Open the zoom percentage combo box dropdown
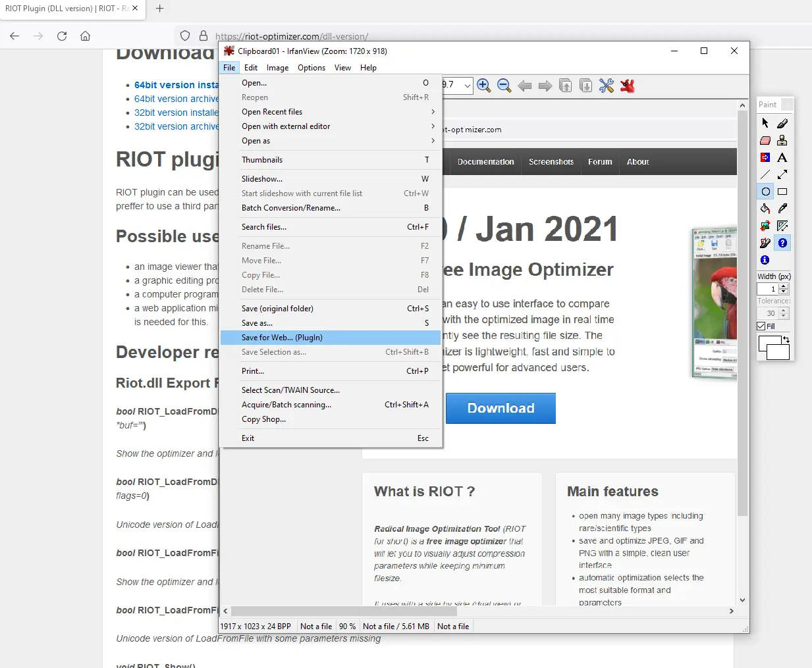 468,86
